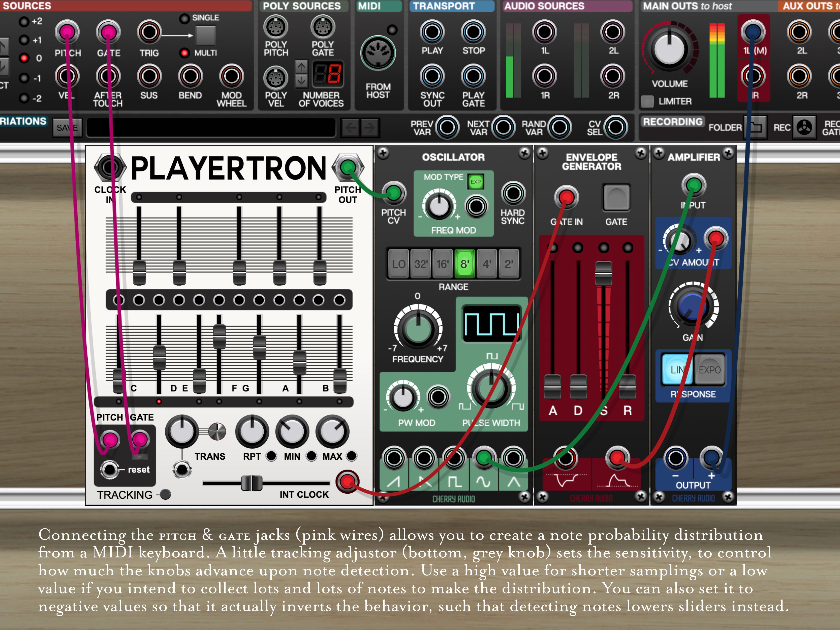Enable the EXPO response switch
This screenshot has width=840, height=630.
point(709,370)
